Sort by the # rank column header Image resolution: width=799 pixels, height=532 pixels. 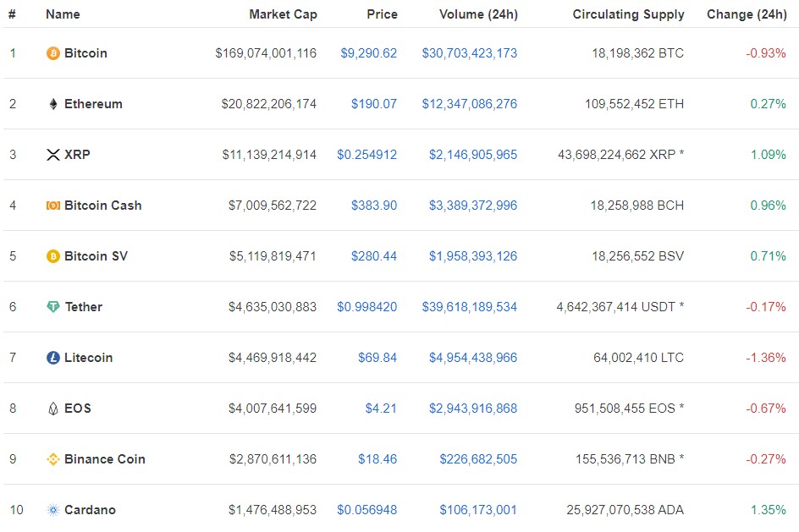[12, 14]
